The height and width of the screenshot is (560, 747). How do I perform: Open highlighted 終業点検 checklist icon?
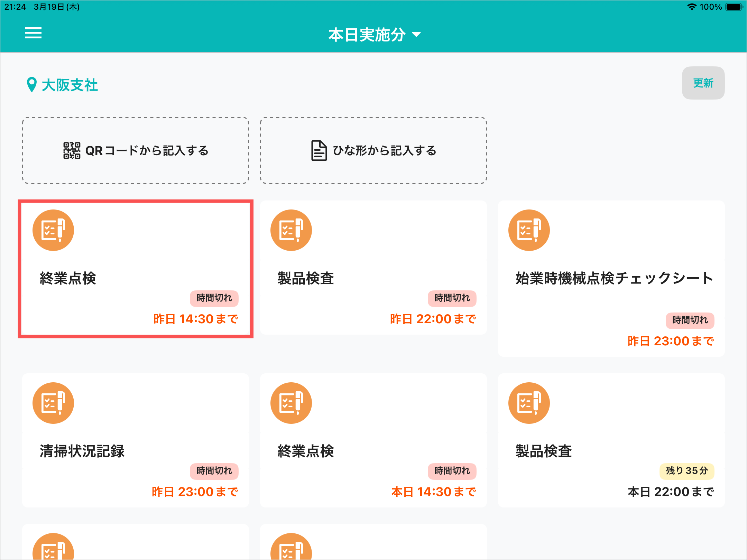click(x=53, y=230)
